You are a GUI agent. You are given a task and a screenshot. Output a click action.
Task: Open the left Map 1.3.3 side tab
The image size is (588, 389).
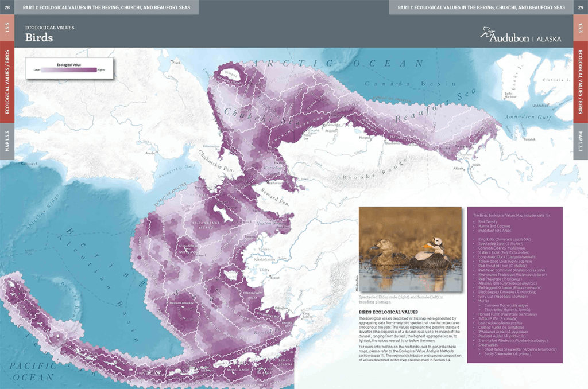click(7, 142)
